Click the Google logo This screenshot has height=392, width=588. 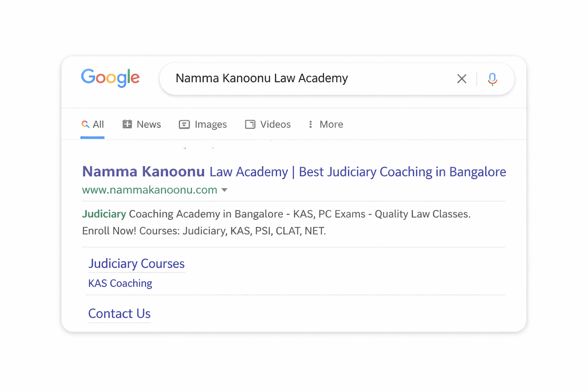pos(110,78)
